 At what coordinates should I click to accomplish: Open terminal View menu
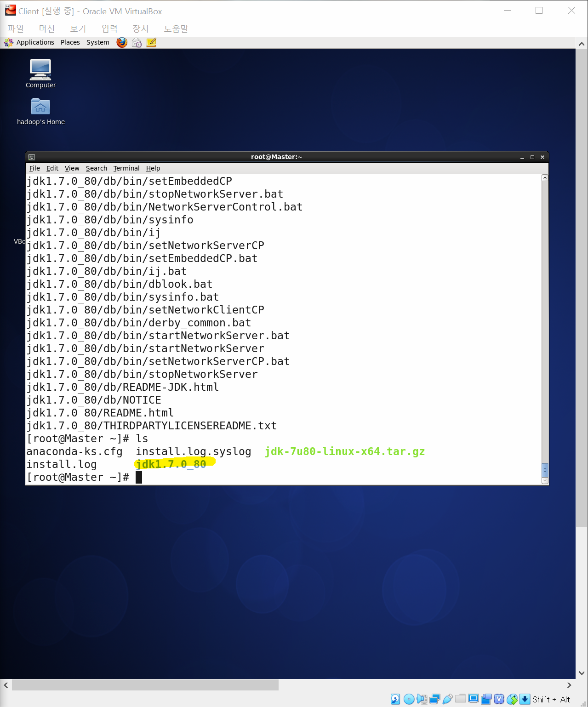pos(72,168)
